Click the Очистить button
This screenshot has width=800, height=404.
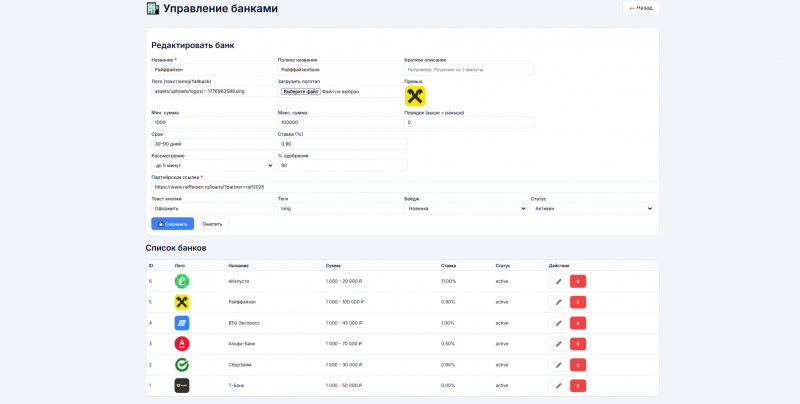click(212, 224)
